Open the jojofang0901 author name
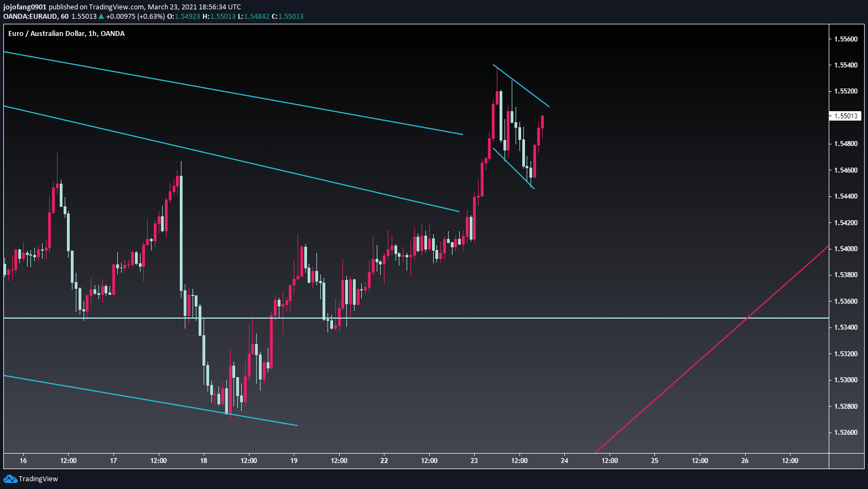 25,7
